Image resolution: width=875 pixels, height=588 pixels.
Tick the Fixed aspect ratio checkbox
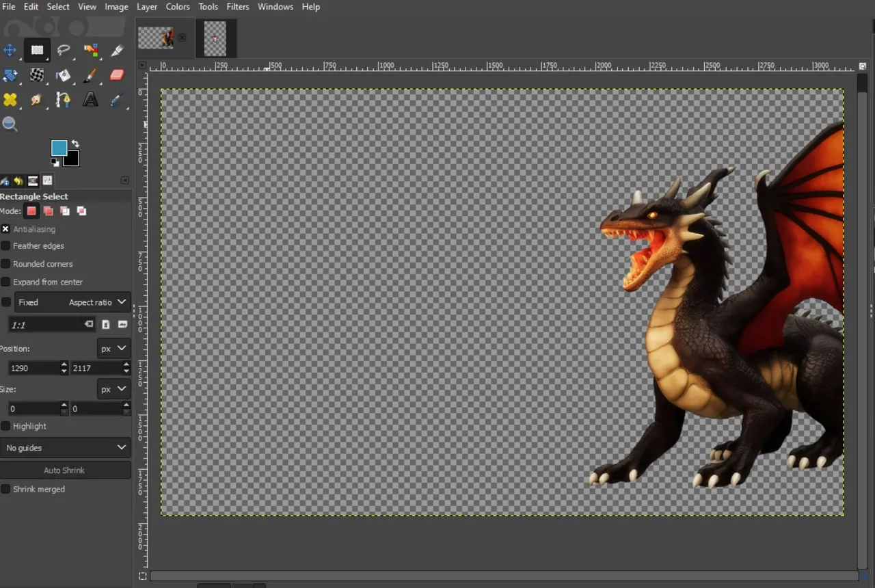pos(5,302)
